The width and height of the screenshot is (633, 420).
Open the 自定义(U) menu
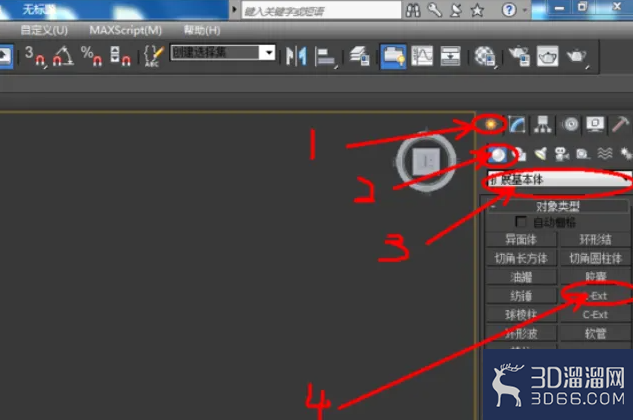point(44,30)
